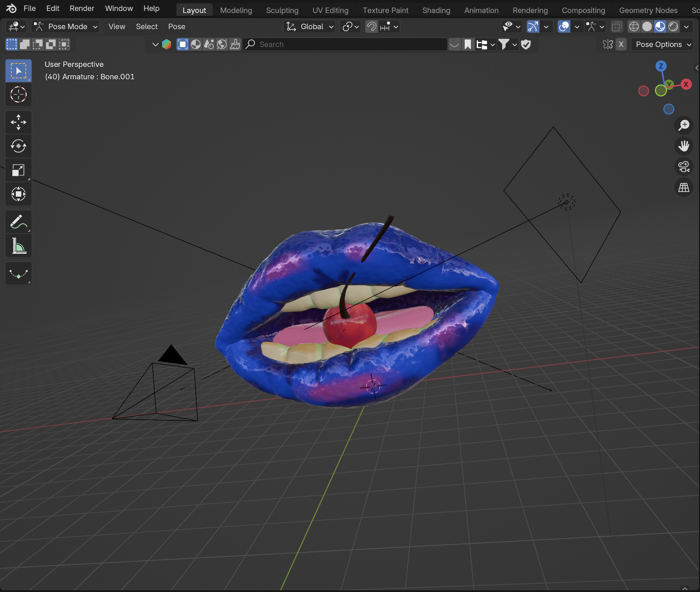The image size is (700, 592).
Task: Activate the Move tool
Action: [19, 122]
